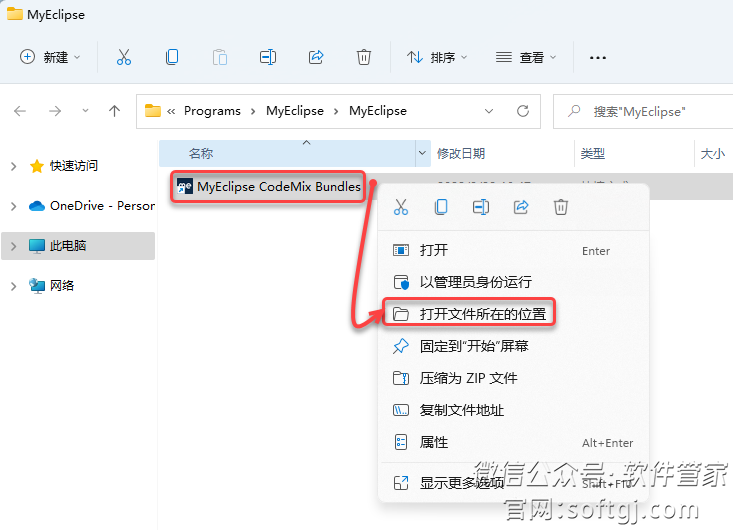
Task: Click the first MyEclipse breadcrumb segment
Action: click(295, 111)
